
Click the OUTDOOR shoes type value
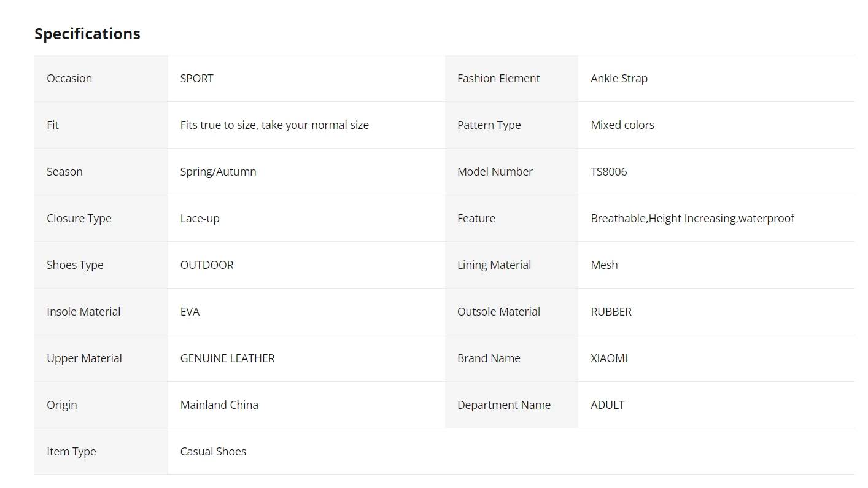coord(207,265)
